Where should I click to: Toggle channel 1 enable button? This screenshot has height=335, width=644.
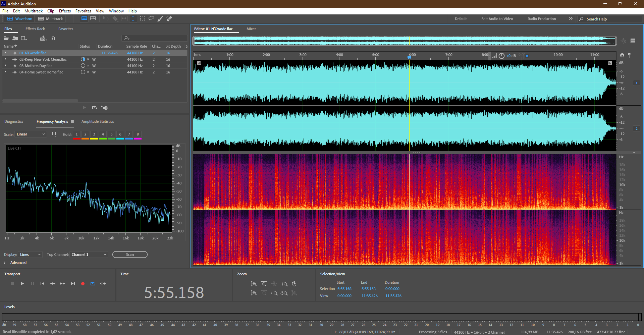(636, 83)
